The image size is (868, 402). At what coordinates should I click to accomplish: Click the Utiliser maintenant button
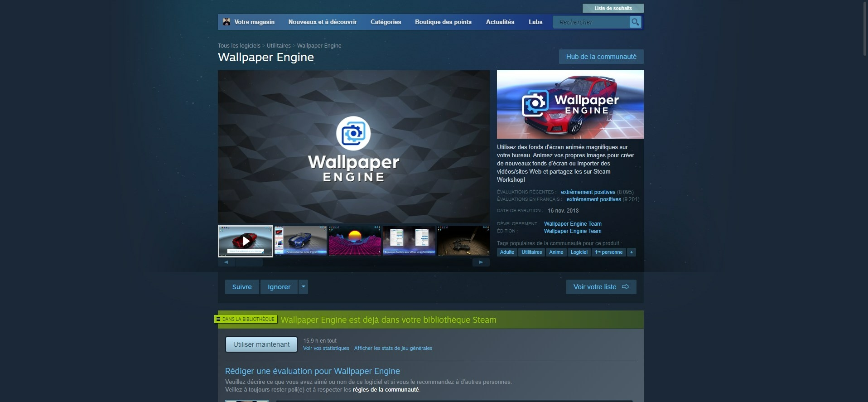click(261, 344)
